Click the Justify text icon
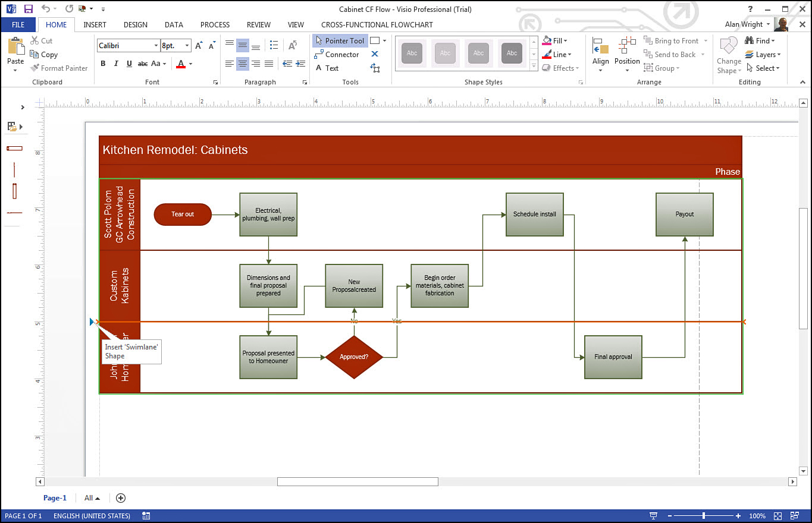 [269, 64]
